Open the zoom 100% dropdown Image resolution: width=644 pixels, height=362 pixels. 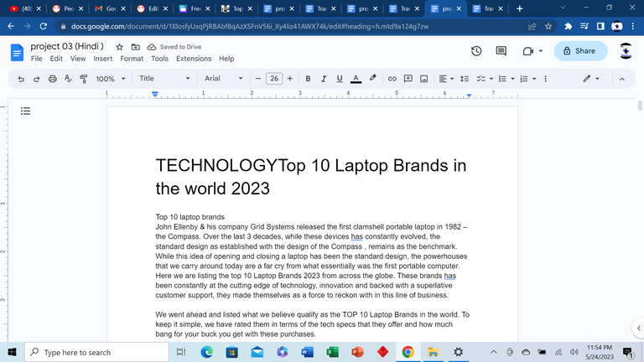[x=110, y=79]
